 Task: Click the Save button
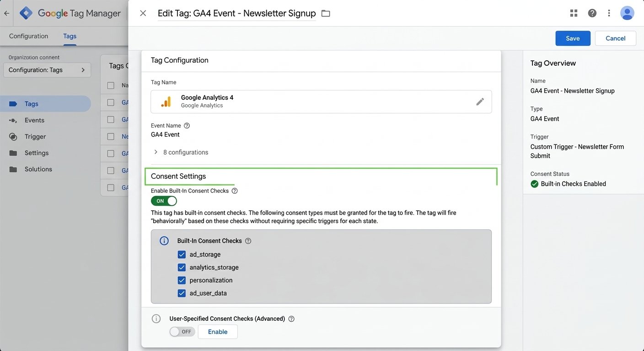click(x=573, y=38)
